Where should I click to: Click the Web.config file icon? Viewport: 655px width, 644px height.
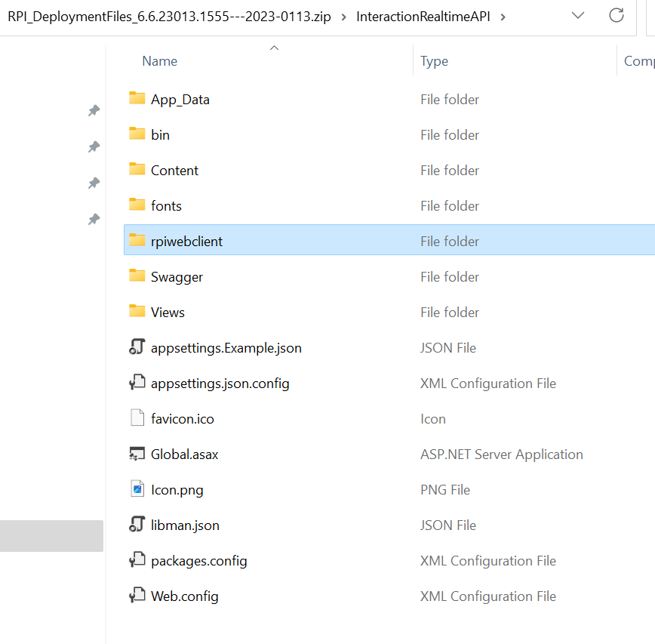[137, 596]
